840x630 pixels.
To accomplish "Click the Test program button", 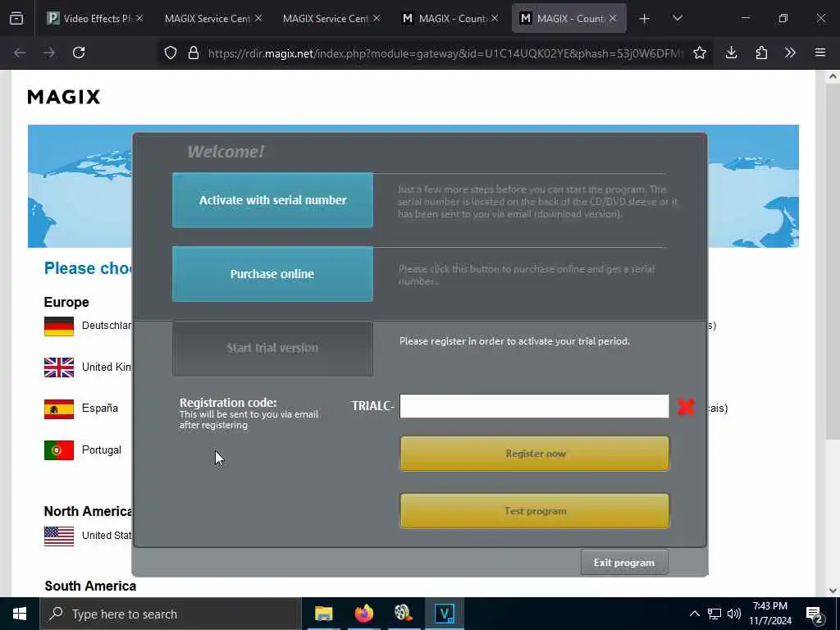I will click(x=535, y=511).
